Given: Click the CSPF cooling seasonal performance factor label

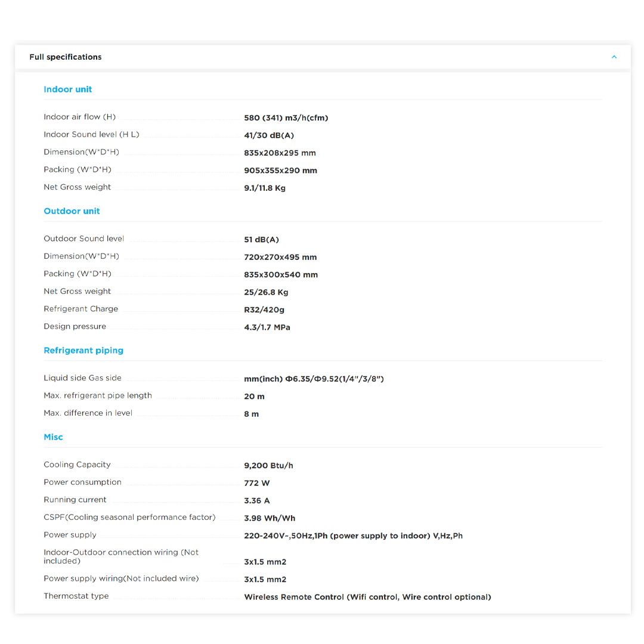Looking at the screenshot, I should pos(129,517).
